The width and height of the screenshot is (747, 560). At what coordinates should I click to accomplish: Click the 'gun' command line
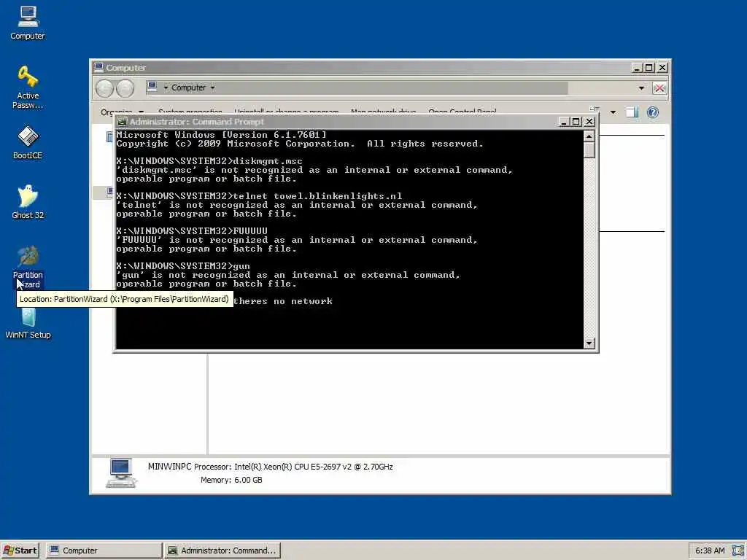point(183,266)
